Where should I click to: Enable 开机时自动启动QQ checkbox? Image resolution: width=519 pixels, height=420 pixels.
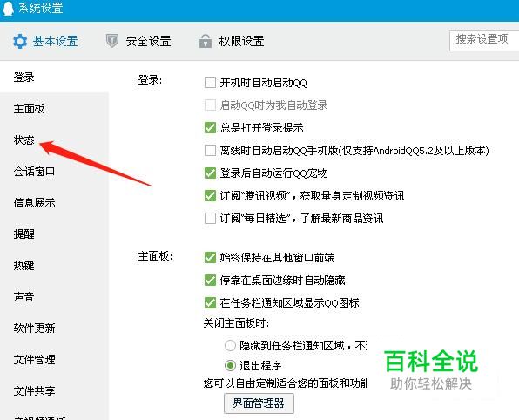coord(210,82)
